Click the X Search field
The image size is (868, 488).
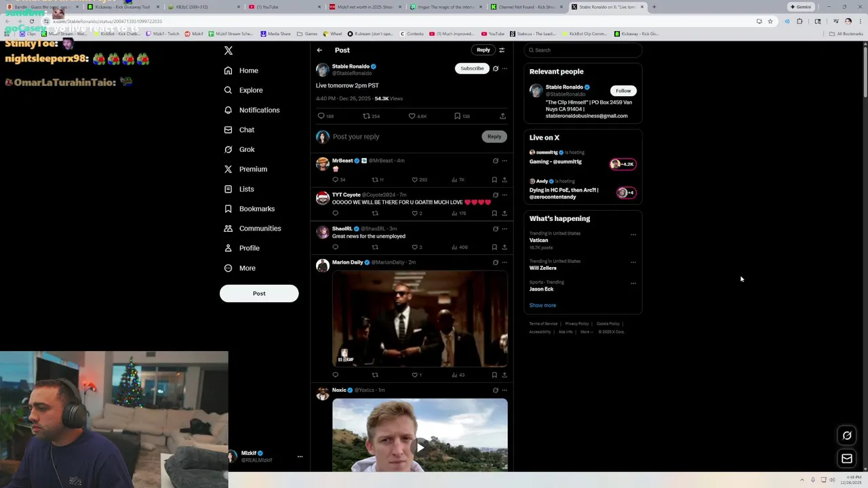[x=583, y=50]
